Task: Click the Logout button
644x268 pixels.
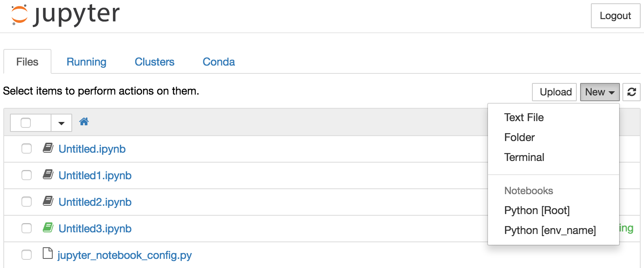Action: coord(615,16)
